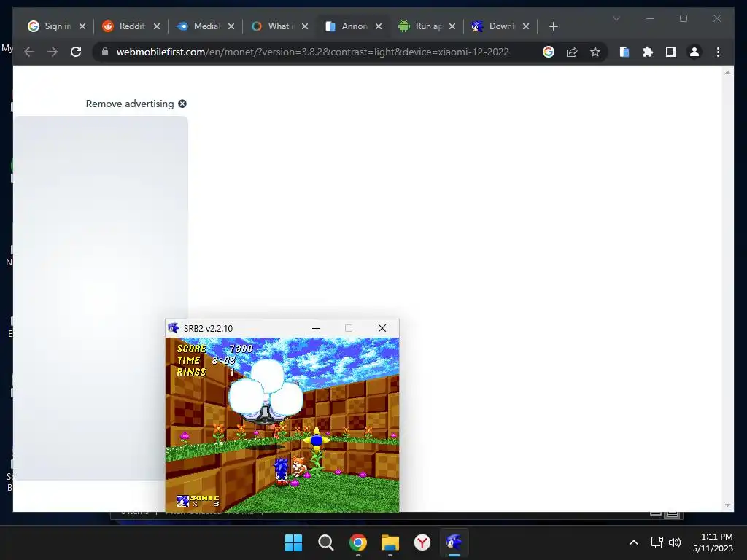The image size is (747, 560).
Task: Close the Sign in tab
Action: tap(82, 26)
